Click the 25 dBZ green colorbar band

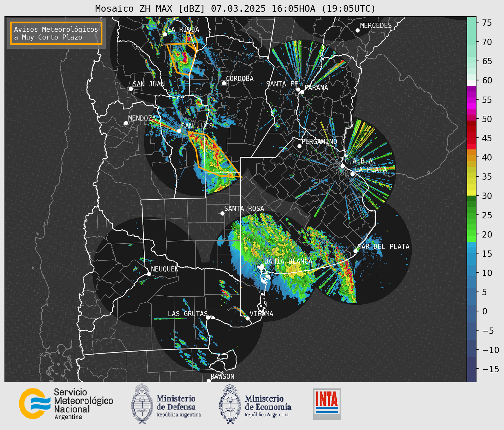[471, 215]
